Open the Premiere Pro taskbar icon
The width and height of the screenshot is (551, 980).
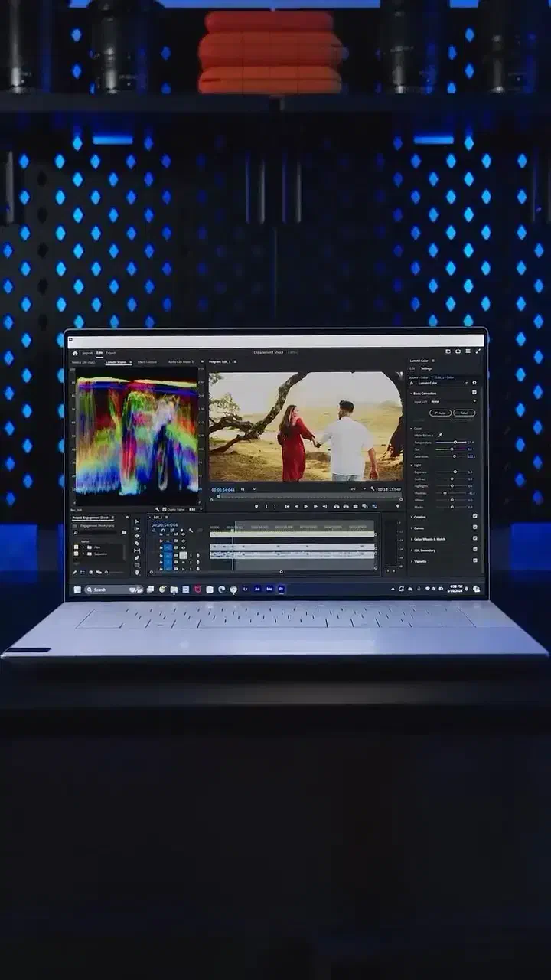click(x=281, y=589)
